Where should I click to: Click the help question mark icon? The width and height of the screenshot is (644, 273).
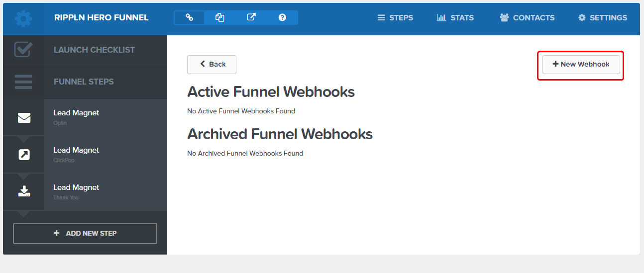[282, 17]
